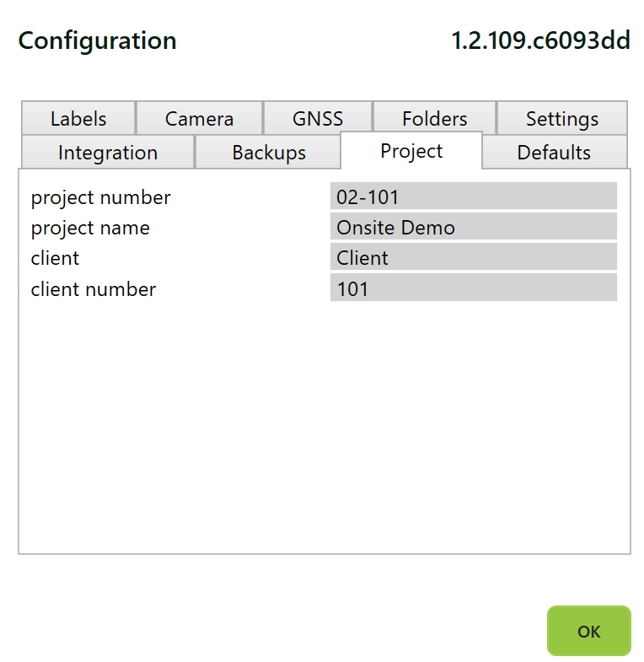
Task: Go to the Folders tab
Action: 434,119
